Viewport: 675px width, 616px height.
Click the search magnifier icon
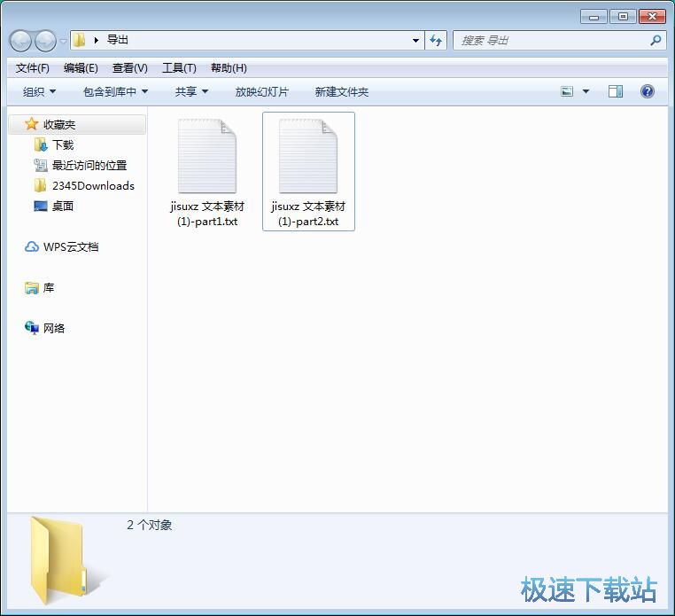coord(656,41)
